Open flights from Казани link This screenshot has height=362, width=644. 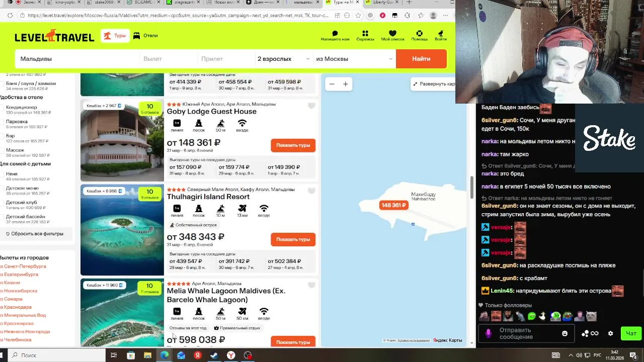click(x=10, y=283)
